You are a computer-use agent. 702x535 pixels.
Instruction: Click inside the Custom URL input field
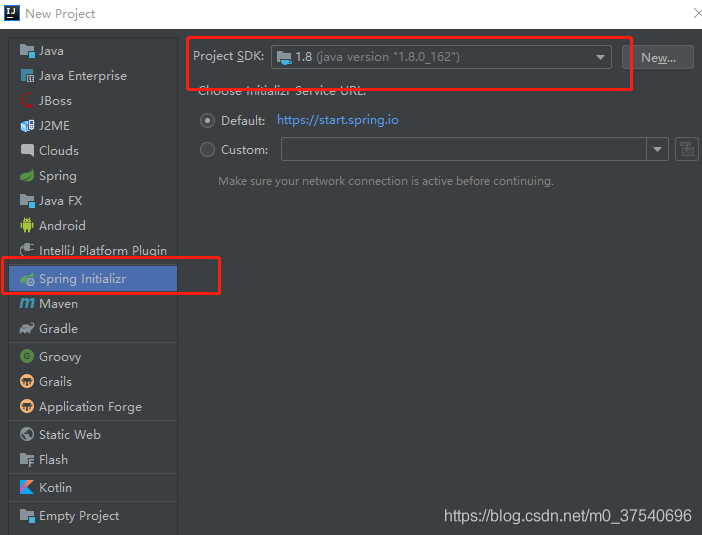click(464, 149)
